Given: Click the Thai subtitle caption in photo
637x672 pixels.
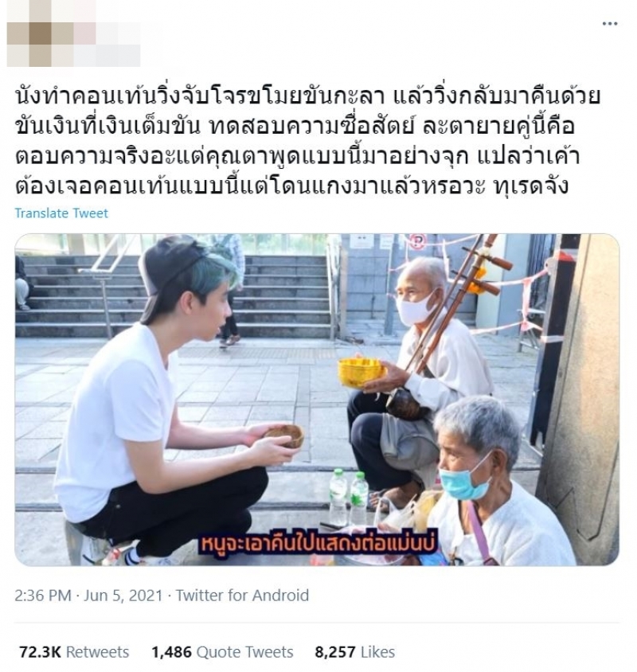Looking at the screenshot, I should tap(318, 542).
